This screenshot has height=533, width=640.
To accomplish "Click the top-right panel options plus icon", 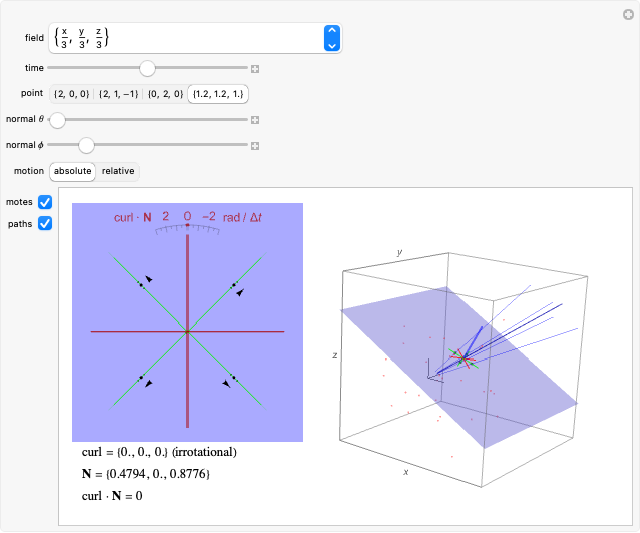I will click(627, 13).
